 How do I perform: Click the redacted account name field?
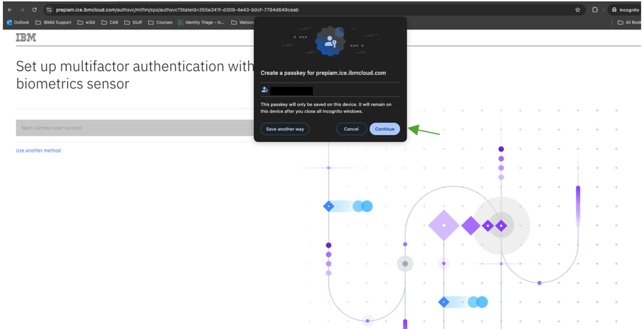292,91
